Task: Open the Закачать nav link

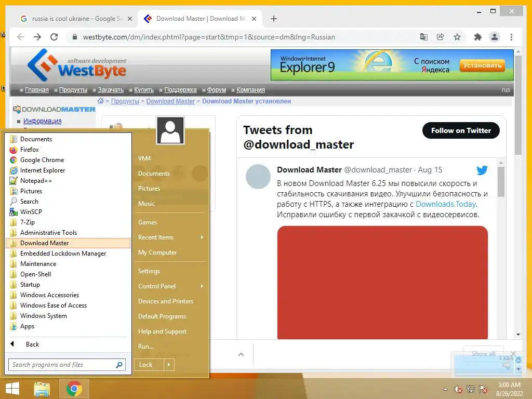Action: click(x=111, y=90)
